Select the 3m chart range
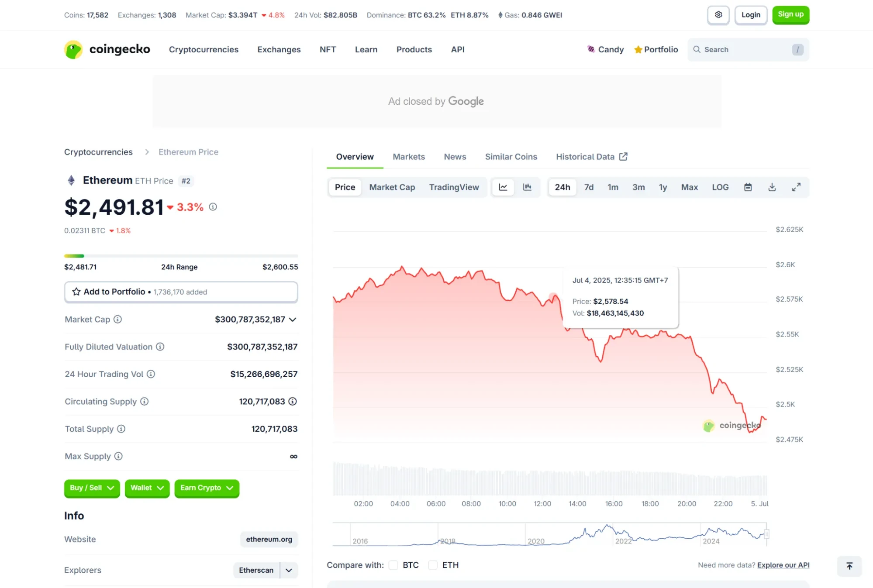873x588 pixels. pyautogui.click(x=638, y=187)
